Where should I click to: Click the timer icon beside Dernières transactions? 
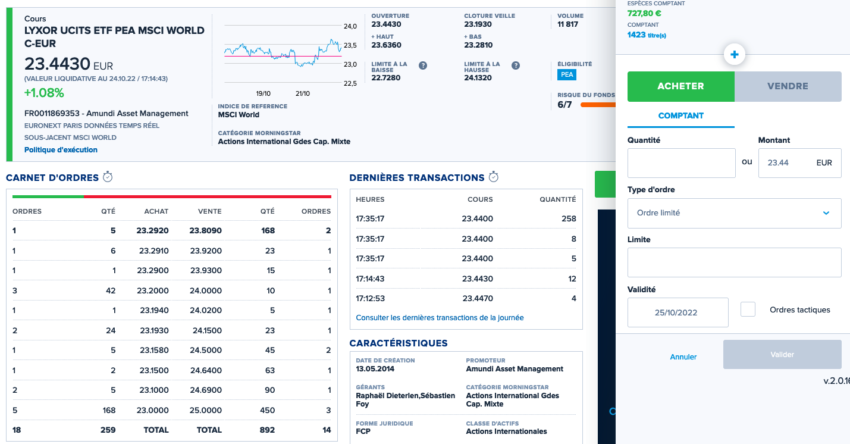pos(493,177)
